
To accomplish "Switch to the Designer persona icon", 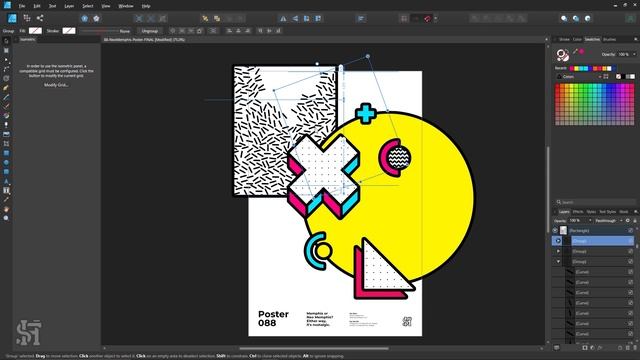I will point(12,18).
